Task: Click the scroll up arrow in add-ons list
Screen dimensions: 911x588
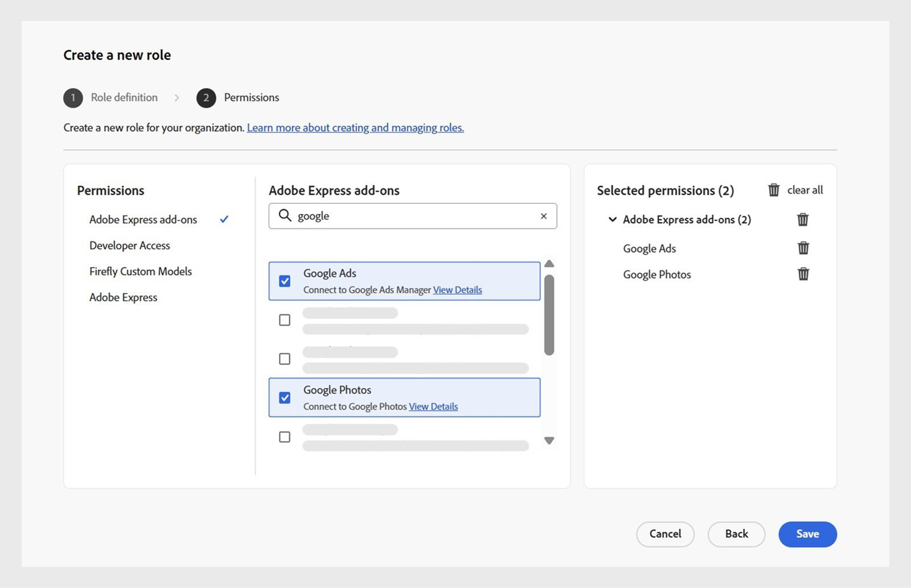Action: coord(549,263)
